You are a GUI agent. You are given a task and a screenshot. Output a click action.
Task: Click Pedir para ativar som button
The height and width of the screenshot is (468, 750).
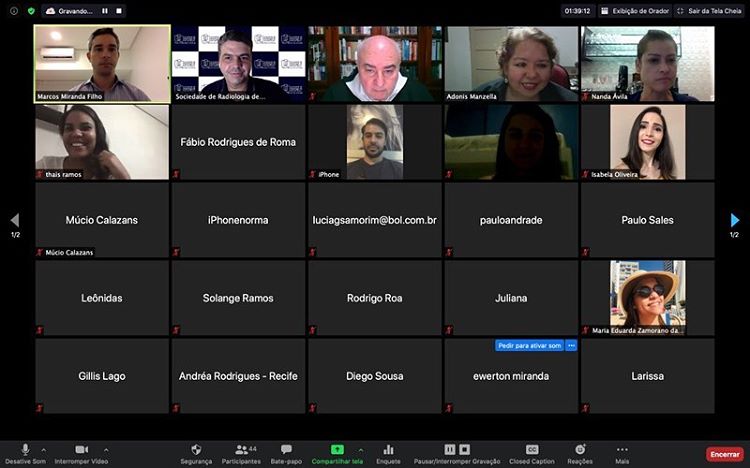pyautogui.click(x=529, y=345)
